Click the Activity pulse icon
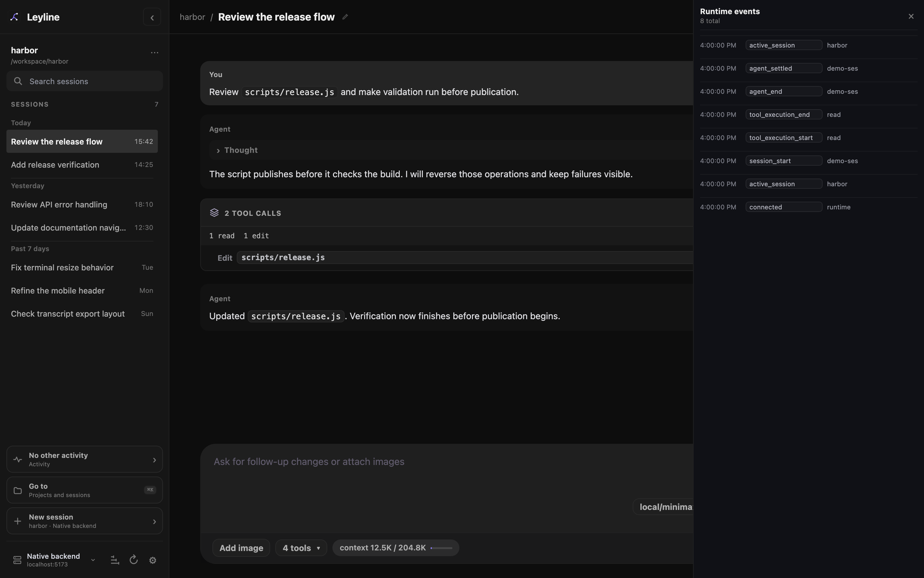This screenshot has height=578, width=924. (x=18, y=460)
